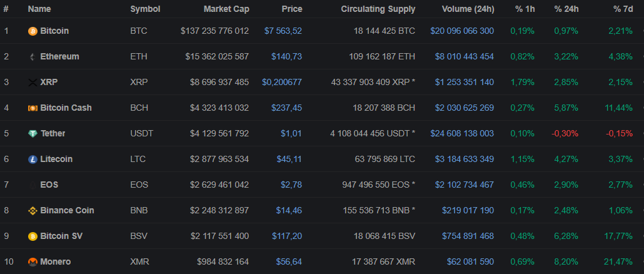
Task: Sort by % 7d column header
Action: pyautogui.click(x=623, y=9)
